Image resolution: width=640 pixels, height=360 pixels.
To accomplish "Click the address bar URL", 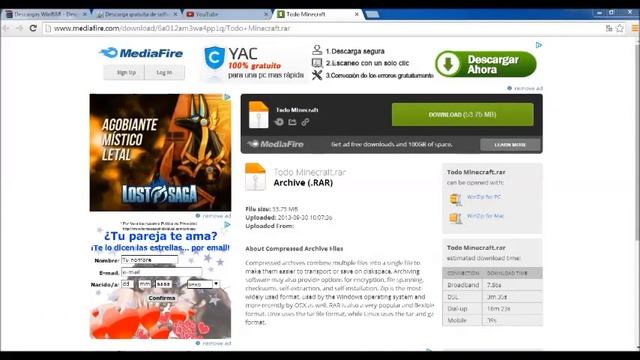I will [172, 28].
